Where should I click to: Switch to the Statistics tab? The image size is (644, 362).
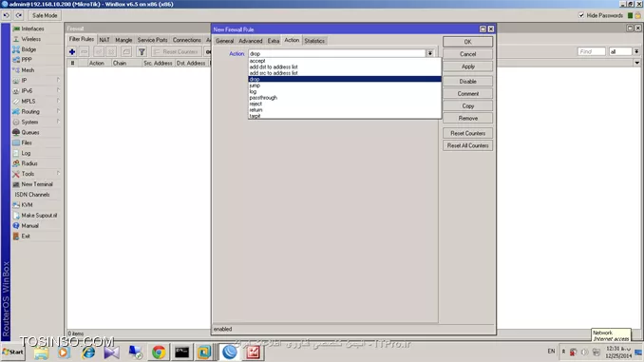click(314, 41)
